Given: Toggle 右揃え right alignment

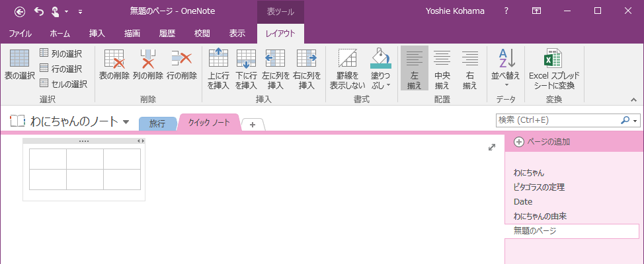Looking at the screenshot, I should pos(470,68).
